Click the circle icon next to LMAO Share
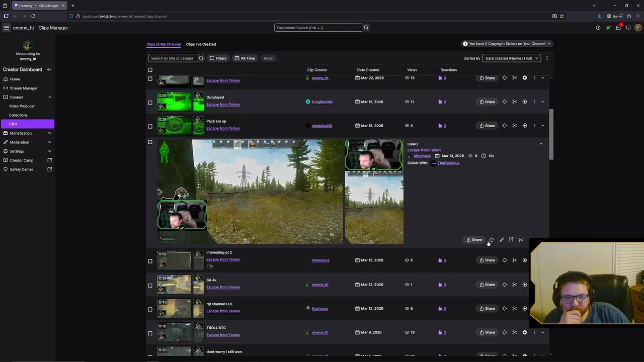The height and width of the screenshot is (362, 644). (x=492, y=240)
